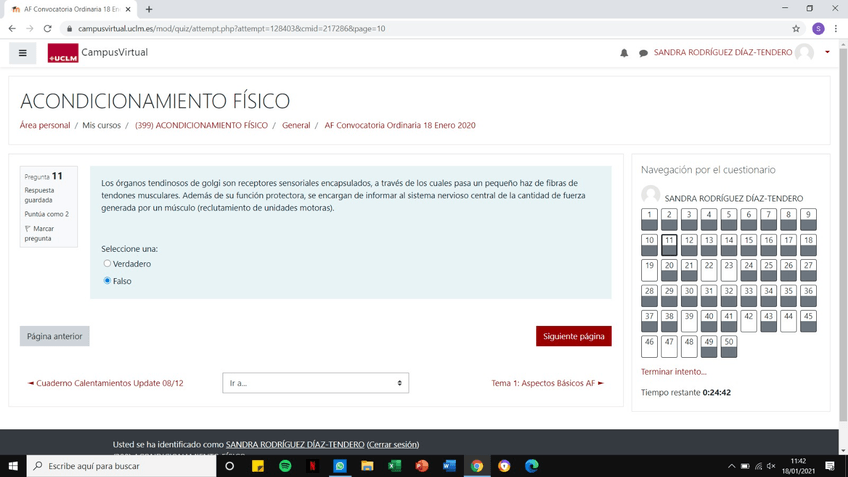This screenshot has width=848, height=477.
Task: Open Word from taskbar
Action: [449, 466]
